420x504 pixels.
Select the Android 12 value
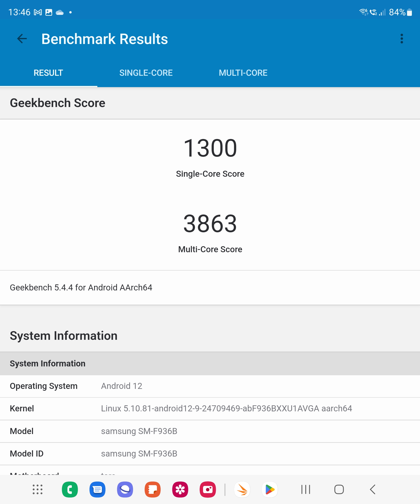[121, 386]
